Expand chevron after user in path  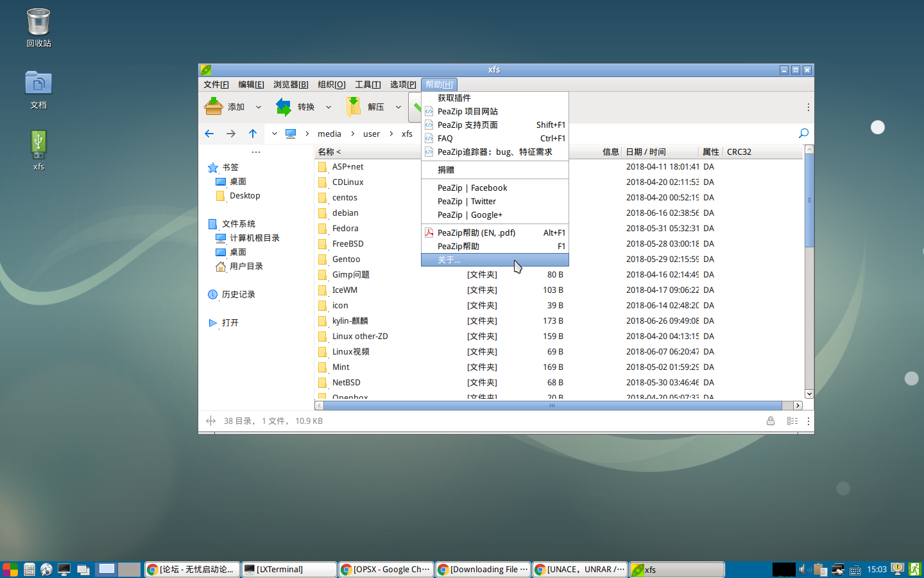(391, 134)
